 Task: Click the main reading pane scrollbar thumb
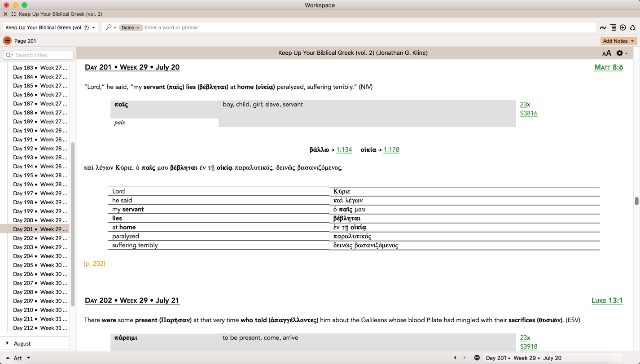[637, 201]
